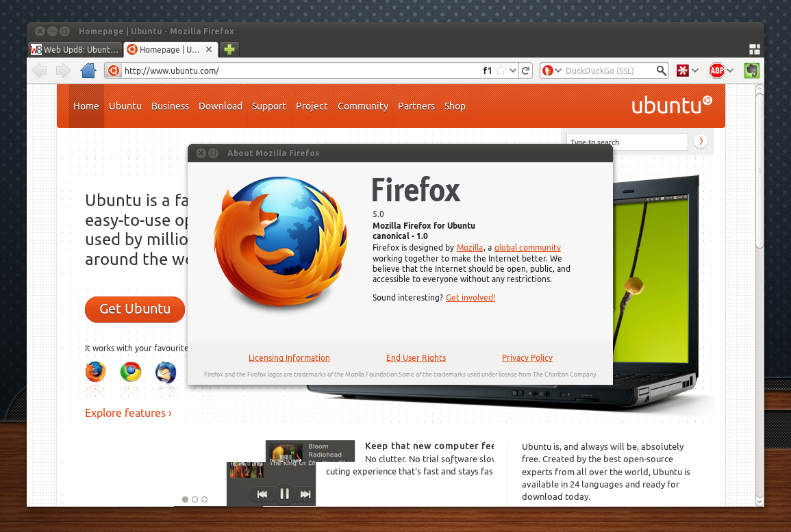Close the About Mozilla Firefox dialog

pyautogui.click(x=201, y=153)
